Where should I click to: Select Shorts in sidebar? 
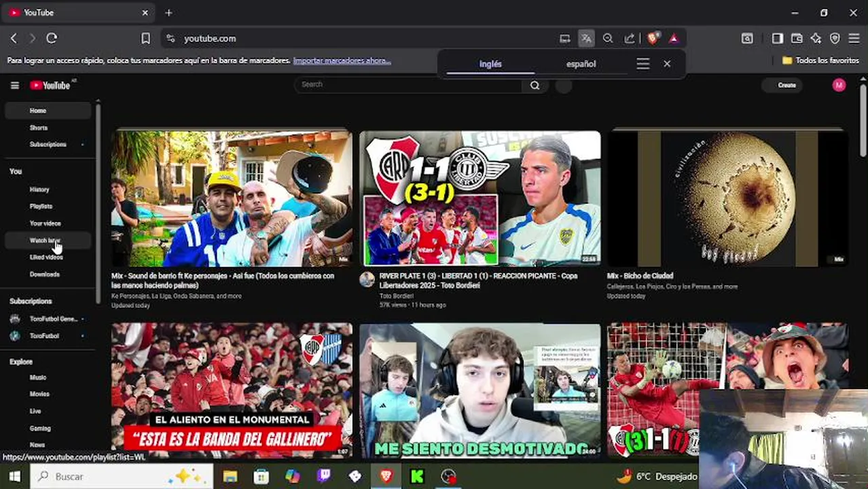tap(48, 128)
